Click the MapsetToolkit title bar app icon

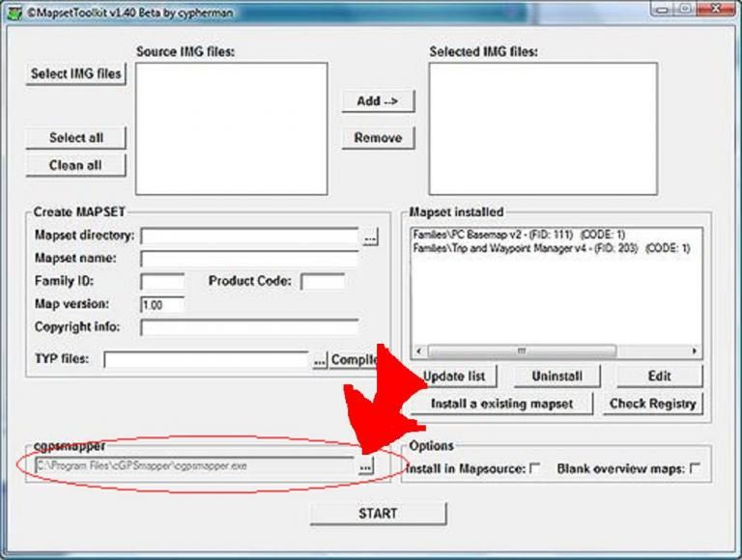(x=15, y=14)
